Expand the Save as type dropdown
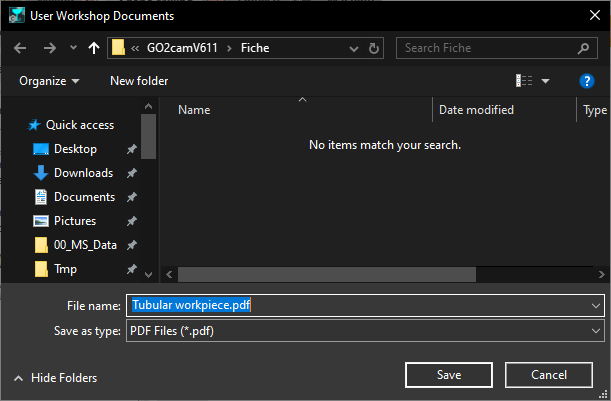The image size is (611, 401). pyautogui.click(x=597, y=330)
